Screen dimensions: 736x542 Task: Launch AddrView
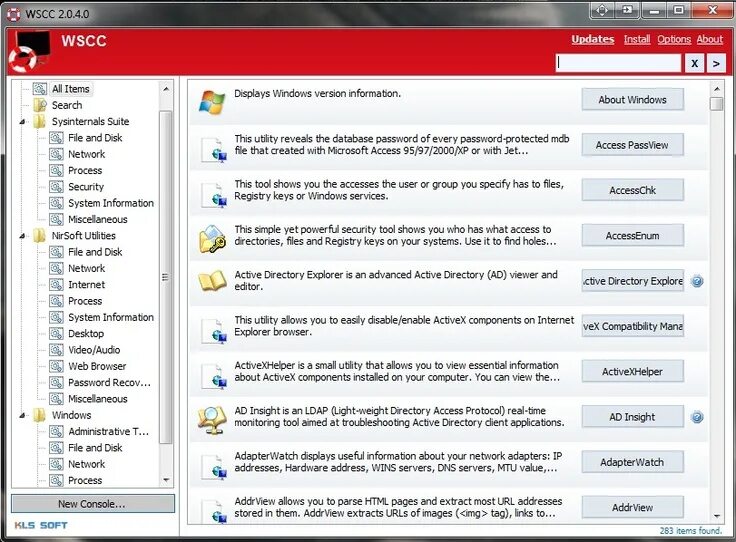tap(632, 507)
